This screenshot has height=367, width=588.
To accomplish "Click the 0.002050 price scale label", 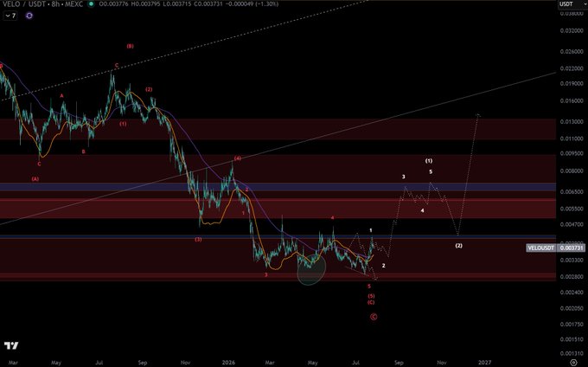I will coord(572,308).
